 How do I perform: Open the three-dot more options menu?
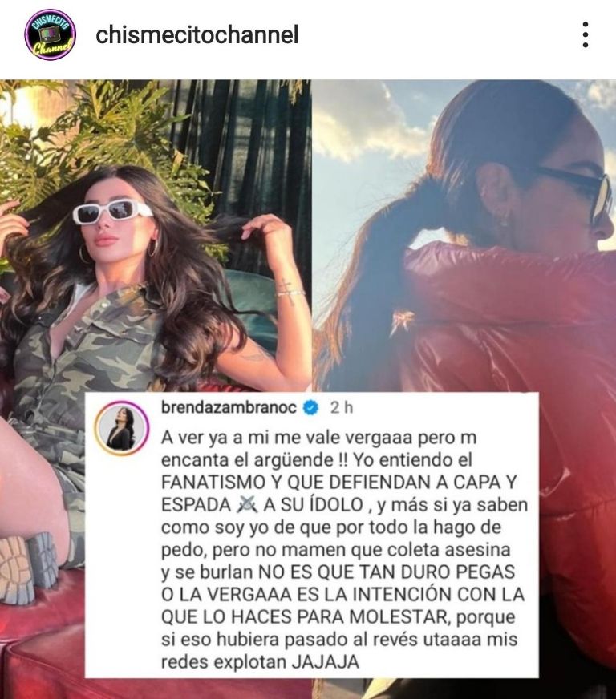pyautogui.click(x=586, y=34)
